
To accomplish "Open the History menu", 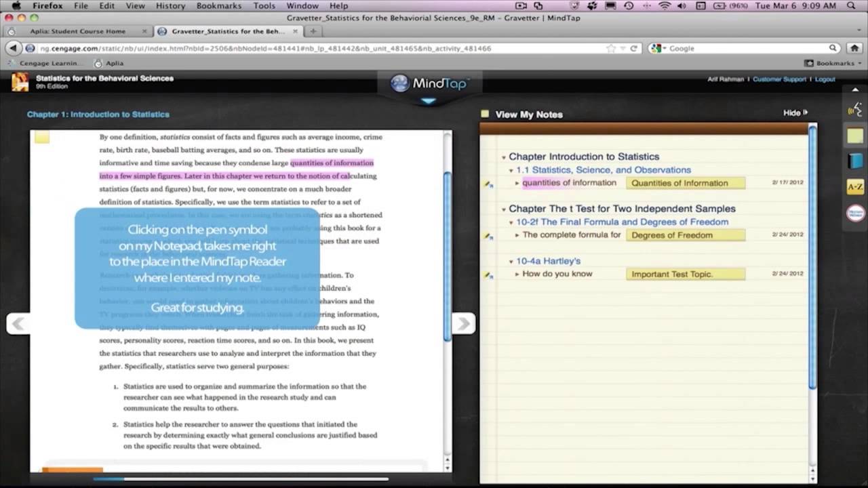I will (170, 5).
